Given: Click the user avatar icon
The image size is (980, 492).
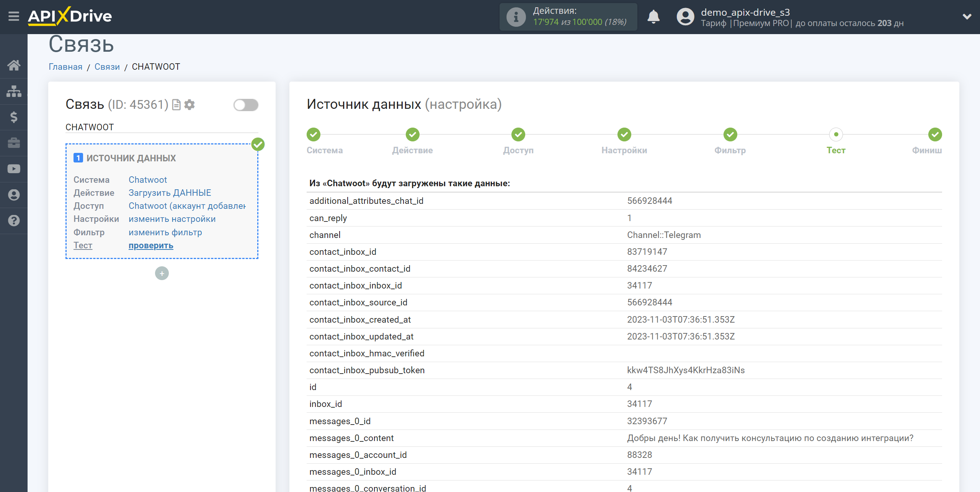Looking at the screenshot, I should coord(685,17).
